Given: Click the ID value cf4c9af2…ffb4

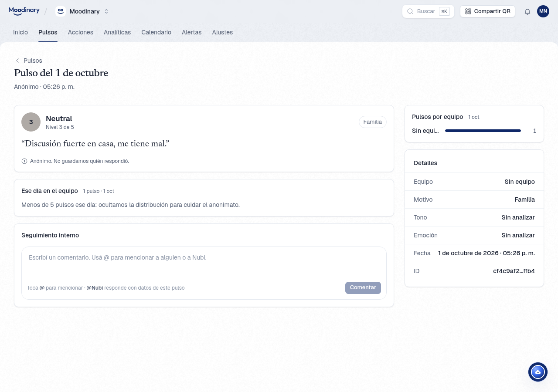Looking at the screenshot, I should click(514, 271).
